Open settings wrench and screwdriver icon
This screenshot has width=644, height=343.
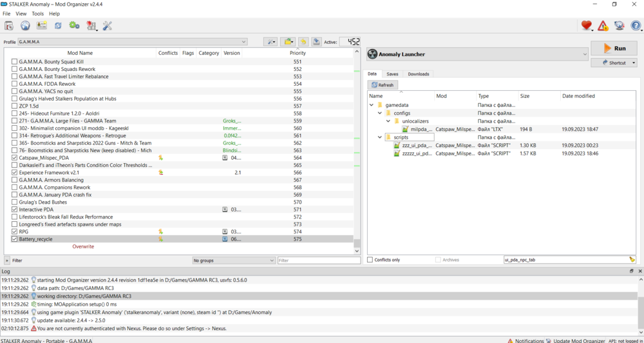(108, 26)
